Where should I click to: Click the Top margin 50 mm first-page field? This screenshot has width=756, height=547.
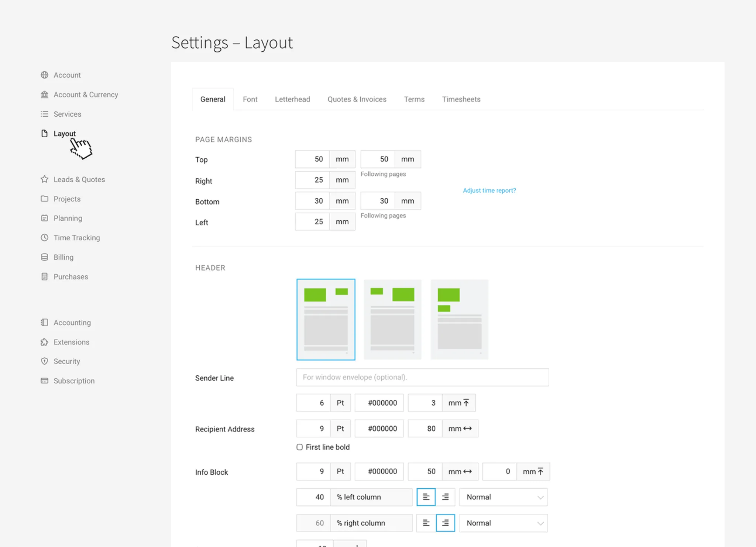click(x=312, y=159)
